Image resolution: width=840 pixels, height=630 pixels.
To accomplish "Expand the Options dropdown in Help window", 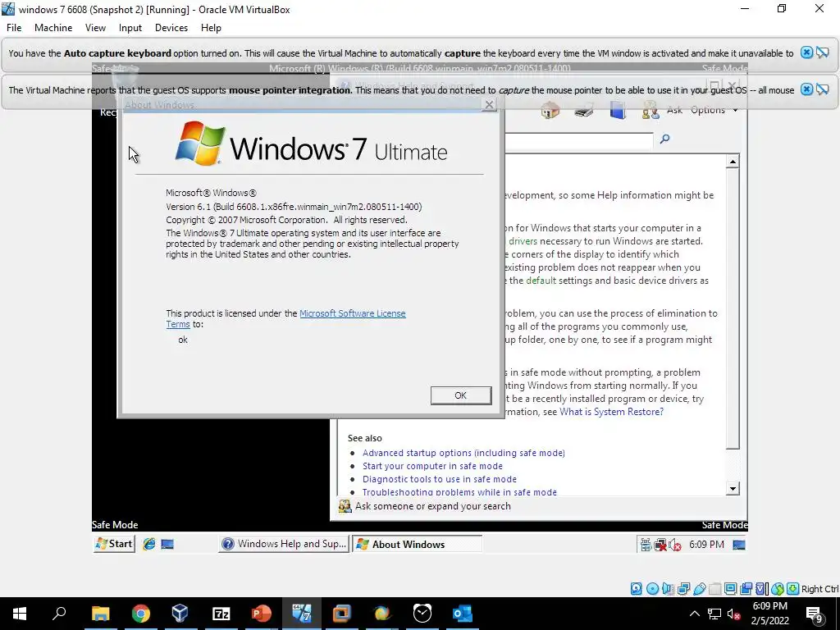I will (714, 110).
